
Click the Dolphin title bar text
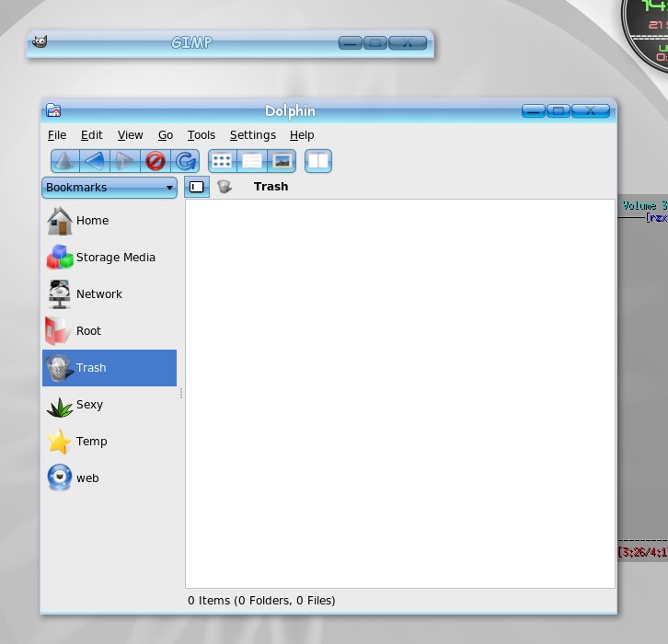click(290, 110)
